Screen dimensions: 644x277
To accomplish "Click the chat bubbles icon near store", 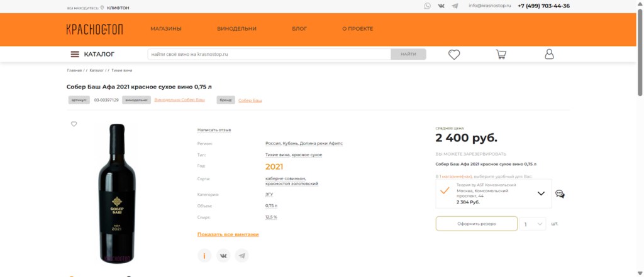I will tap(560, 194).
